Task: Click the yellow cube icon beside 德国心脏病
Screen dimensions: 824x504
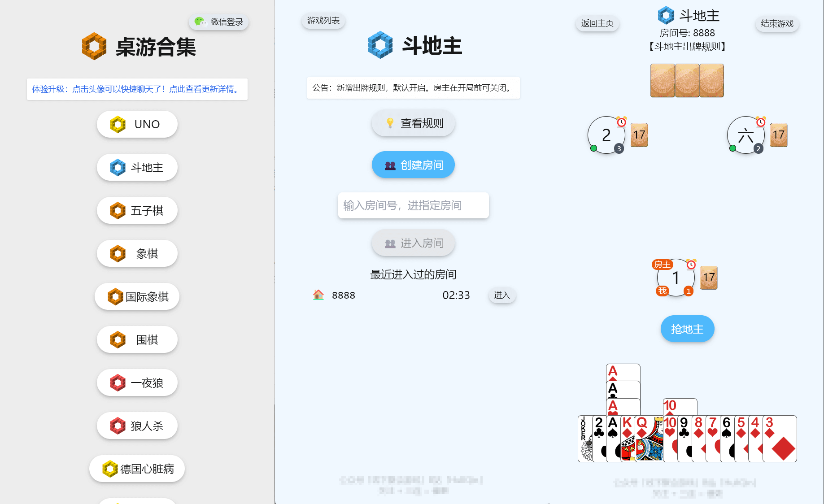Action: [x=110, y=469]
